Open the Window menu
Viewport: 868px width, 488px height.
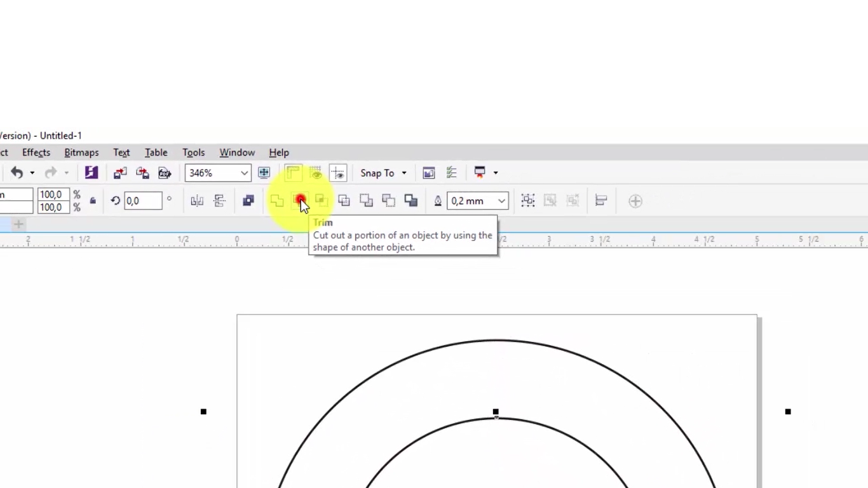click(x=237, y=152)
